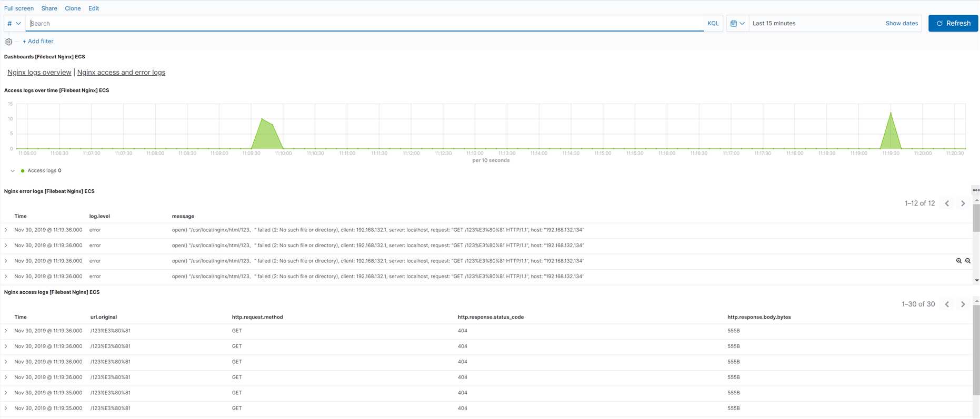
Task: Click Clone in the dashboard menu
Action: click(73, 8)
